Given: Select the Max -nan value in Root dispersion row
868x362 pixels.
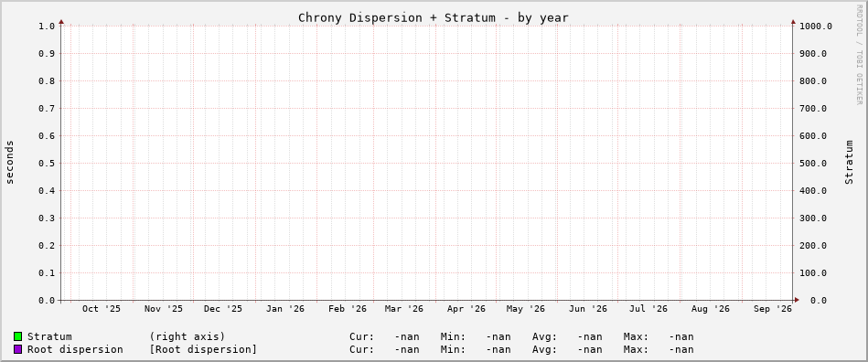Looking at the screenshot, I should tap(680, 350).
